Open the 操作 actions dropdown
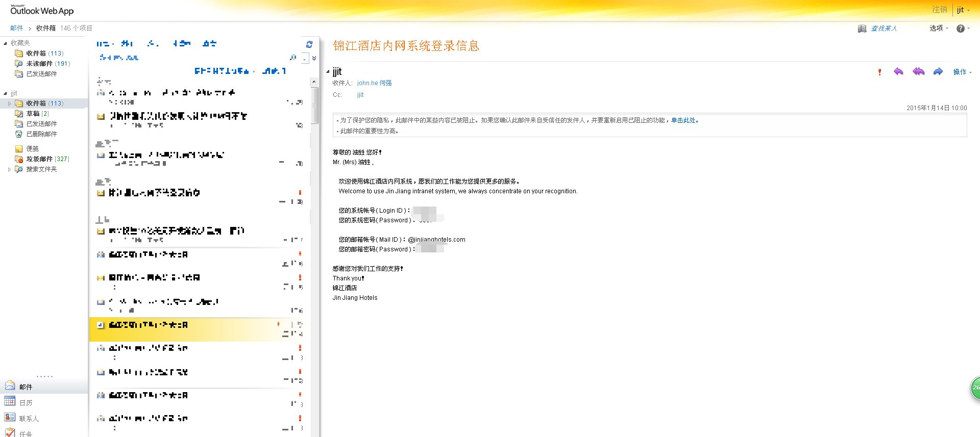980x437 pixels. [962, 72]
